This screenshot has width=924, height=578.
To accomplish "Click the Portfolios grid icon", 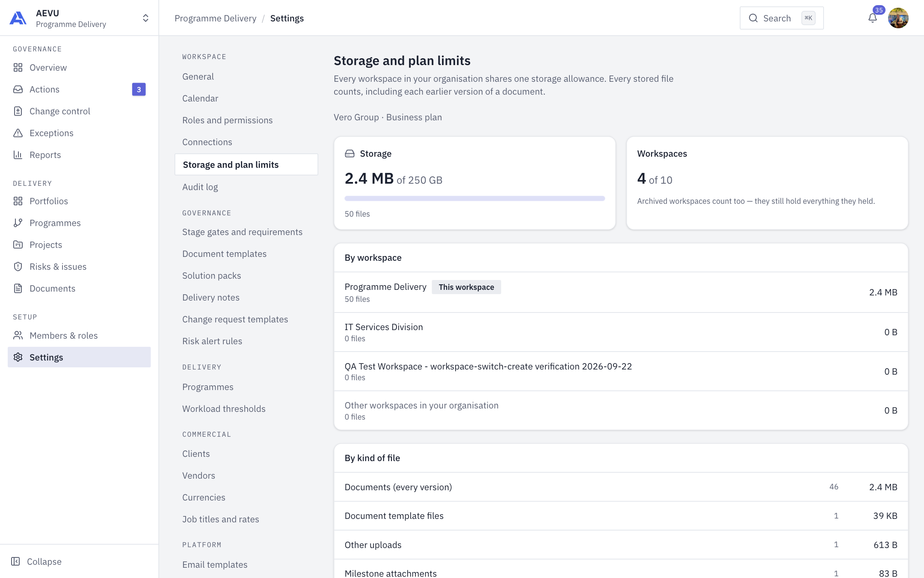I will pos(18,201).
